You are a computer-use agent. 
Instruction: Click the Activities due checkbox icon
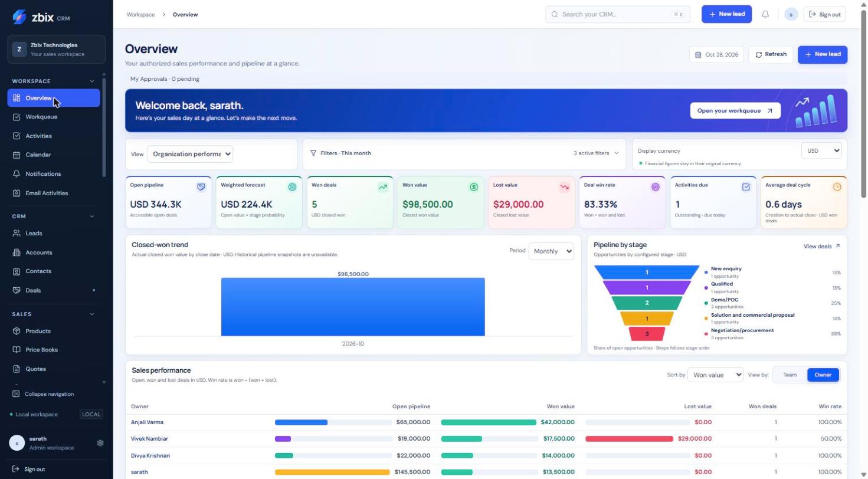pos(746,187)
